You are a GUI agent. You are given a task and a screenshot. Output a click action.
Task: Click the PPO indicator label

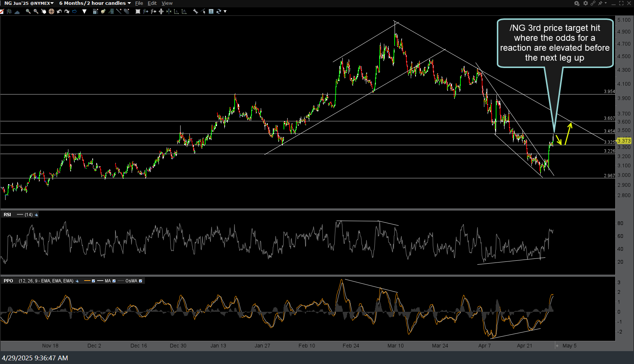click(8, 281)
